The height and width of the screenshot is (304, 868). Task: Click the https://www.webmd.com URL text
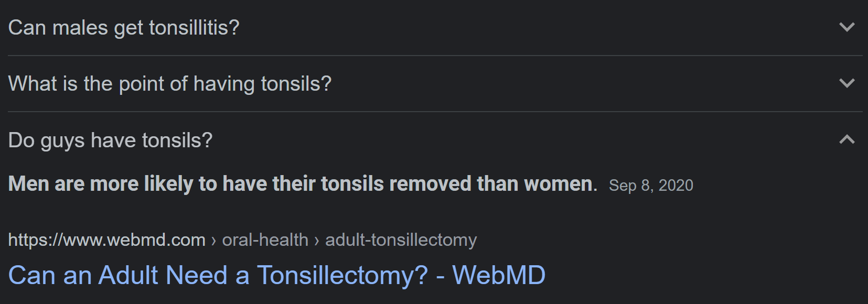[x=106, y=240]
